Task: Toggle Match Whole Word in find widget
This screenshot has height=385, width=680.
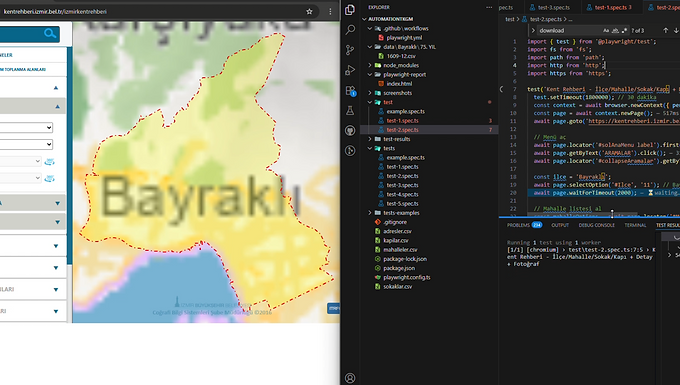Action: click(x=615, y=30)
